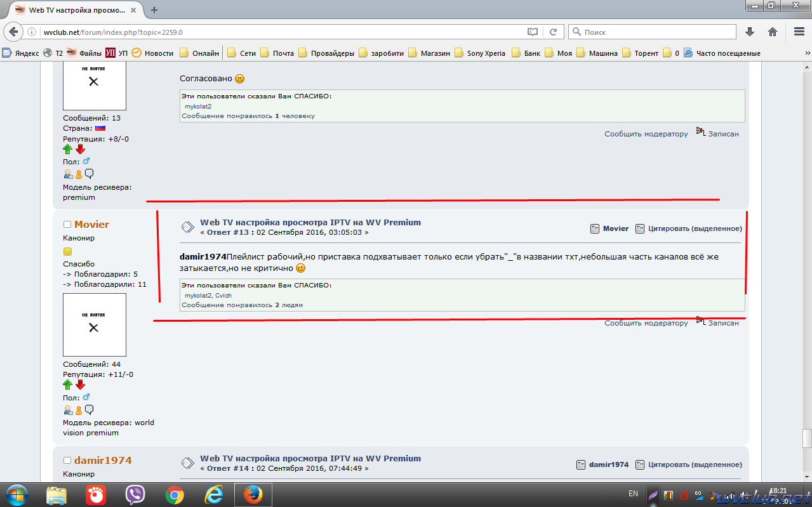
Task: Expand the Провайдеры bookmarks folder
Action: (326, 53)
